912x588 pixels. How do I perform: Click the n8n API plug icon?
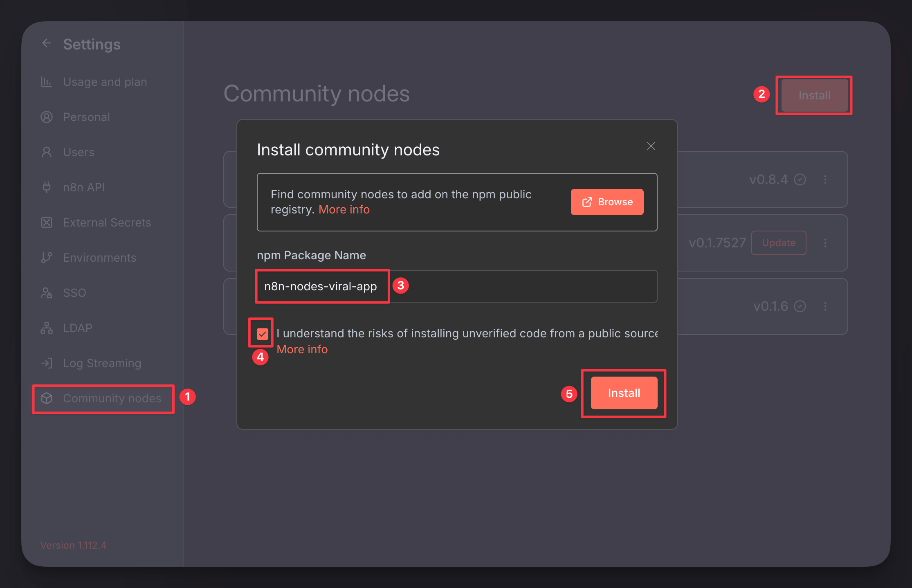[x=47, y=187]
